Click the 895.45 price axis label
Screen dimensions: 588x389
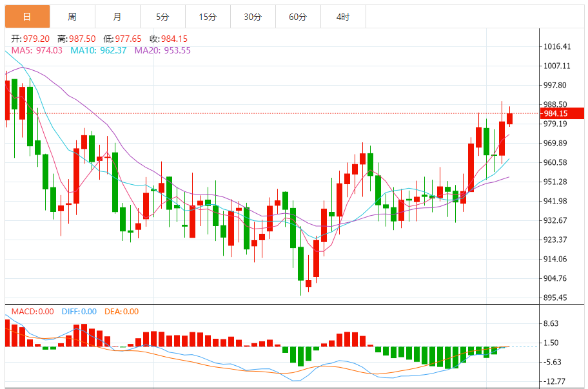(x=555, y=298)
